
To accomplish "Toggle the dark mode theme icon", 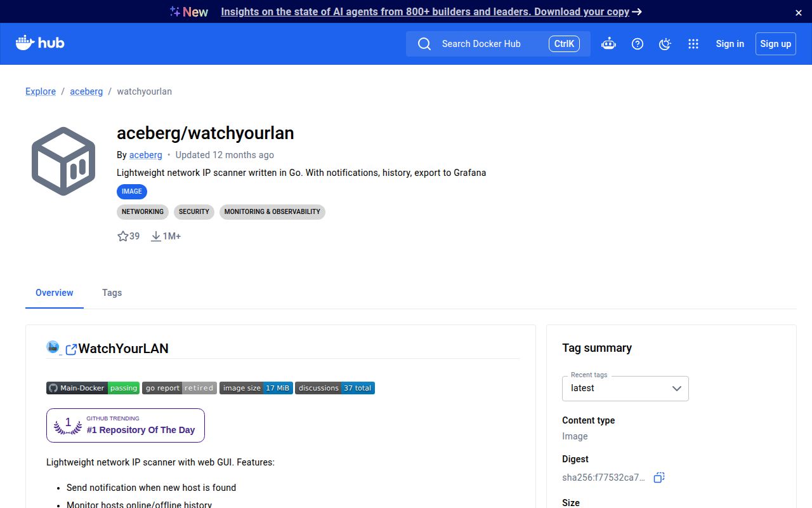I will point(665,44).
